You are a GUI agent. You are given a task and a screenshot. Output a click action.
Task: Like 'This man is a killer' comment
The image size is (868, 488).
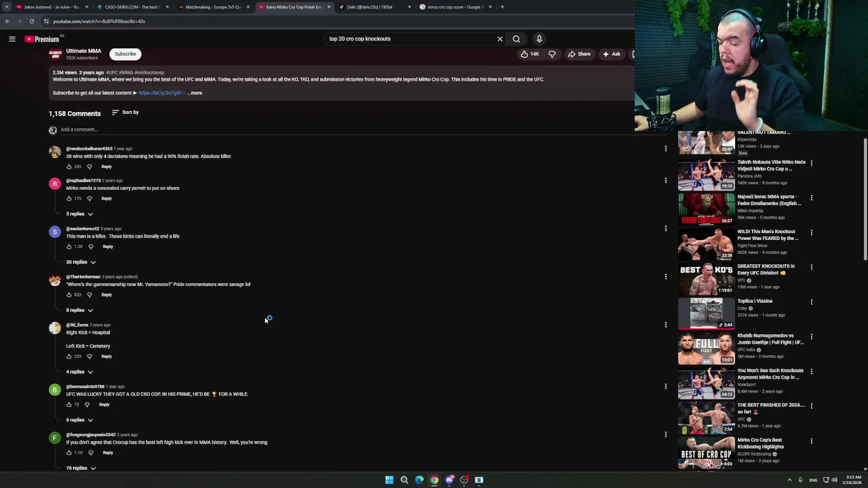pyautogui.click(x=69, y=247)
